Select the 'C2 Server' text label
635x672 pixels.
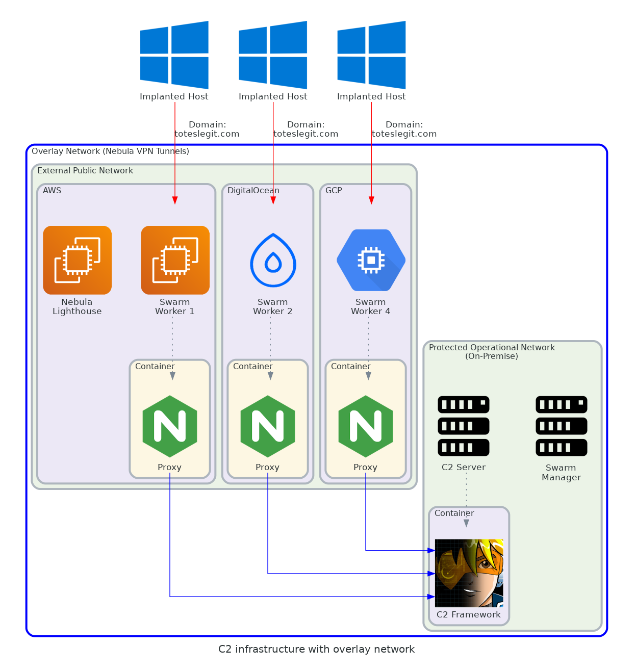point(464,468)
